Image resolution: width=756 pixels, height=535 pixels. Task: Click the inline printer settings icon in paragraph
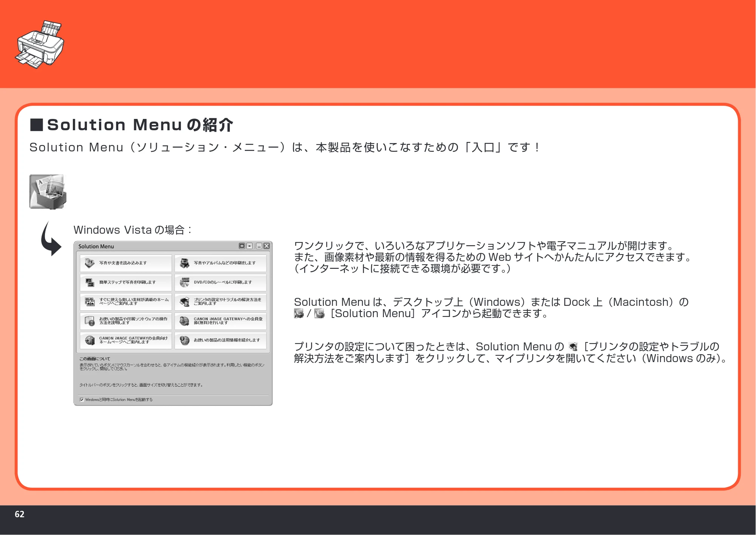pos(573,347)
